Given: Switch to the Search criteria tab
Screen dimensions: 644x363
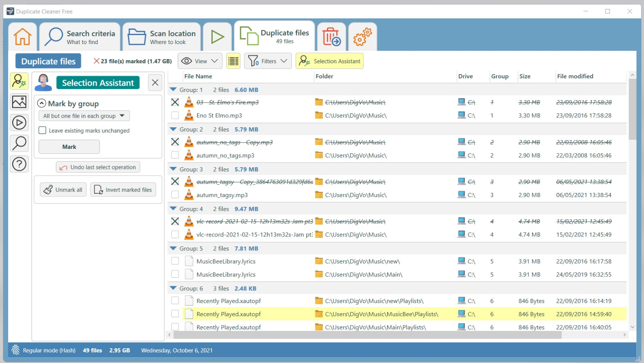Looking at the screenshot, I should [81, 37].
